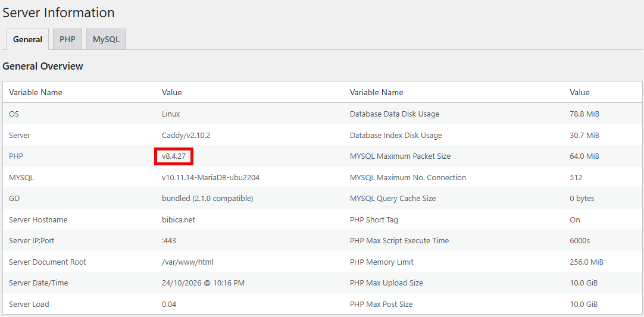
Task: Click the 'v10.11.14-MariaDB-ubu2204' value
Action: 211,178
